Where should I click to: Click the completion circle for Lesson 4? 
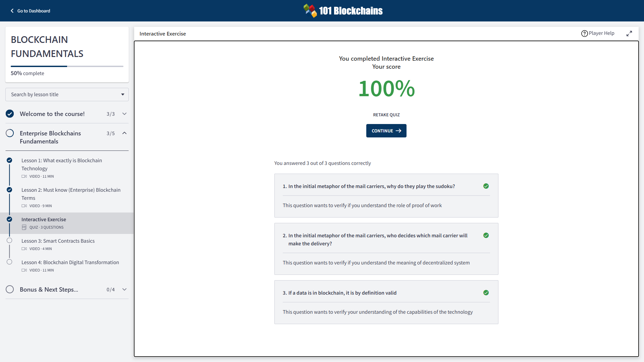tap(9, 262)
